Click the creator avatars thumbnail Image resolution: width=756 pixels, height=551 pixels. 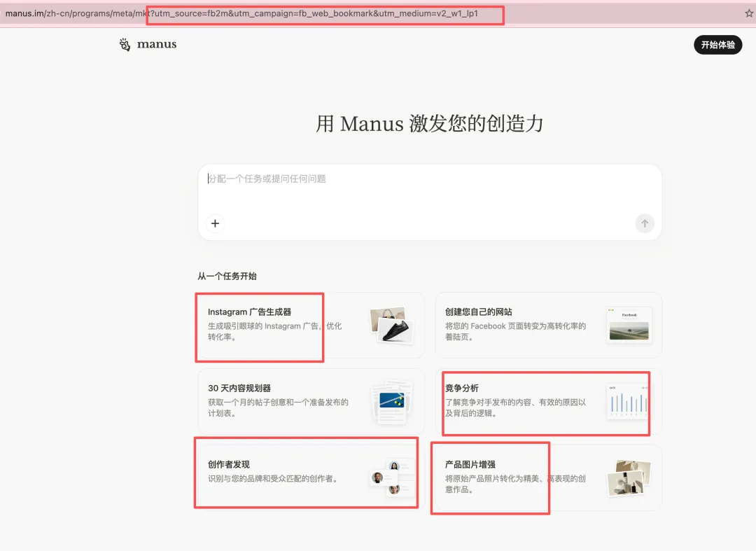click(392, 477)
